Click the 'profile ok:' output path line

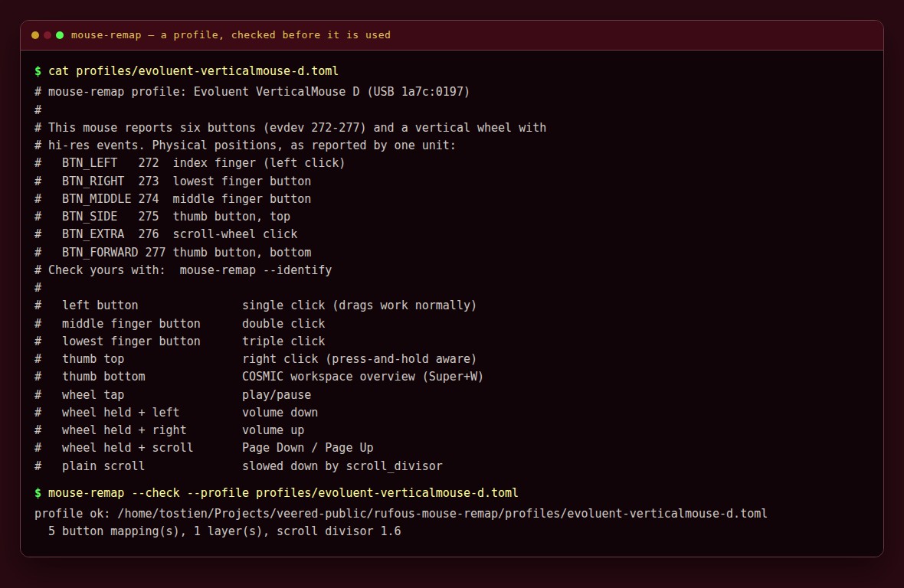(x=401, y=513)
